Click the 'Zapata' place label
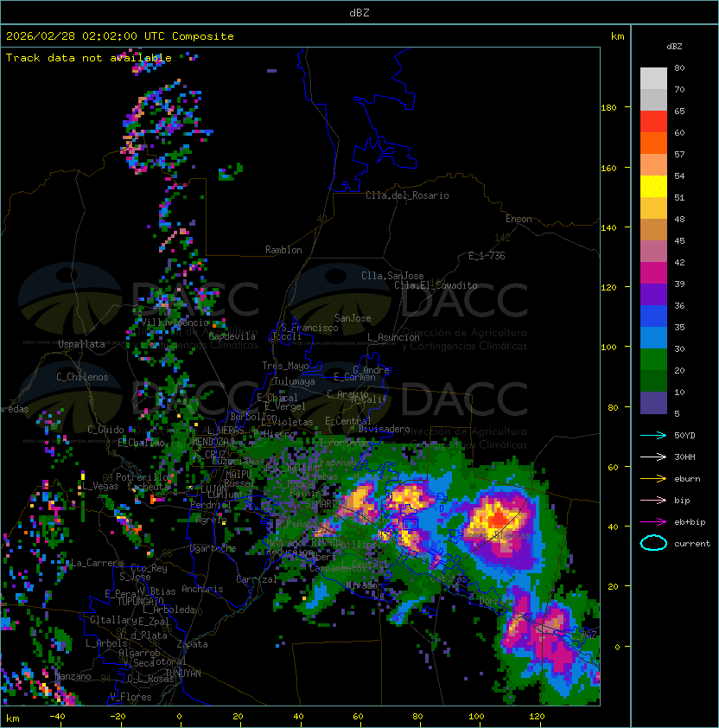 tap(192, 644)
